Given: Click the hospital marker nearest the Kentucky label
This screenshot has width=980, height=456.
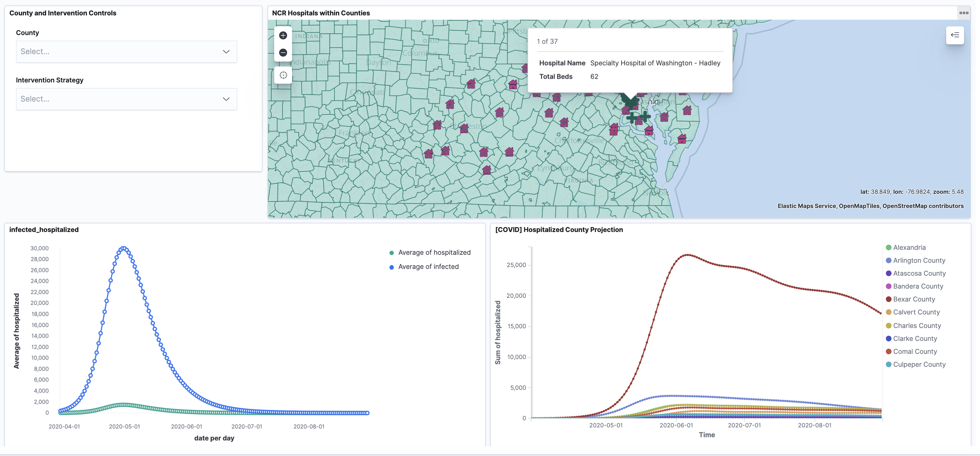Looking at the screenshot, I should tap(429, 154).
